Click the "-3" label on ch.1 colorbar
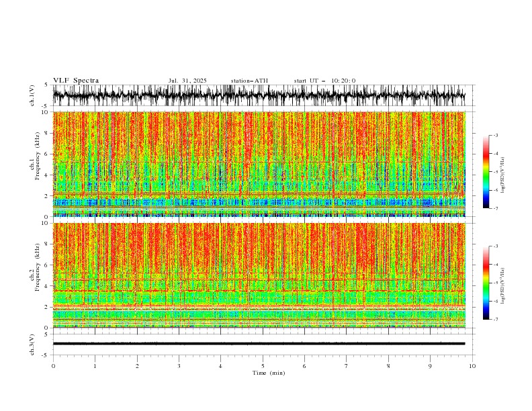This screenshot has width=532, height=411. (x=496, y=135)
